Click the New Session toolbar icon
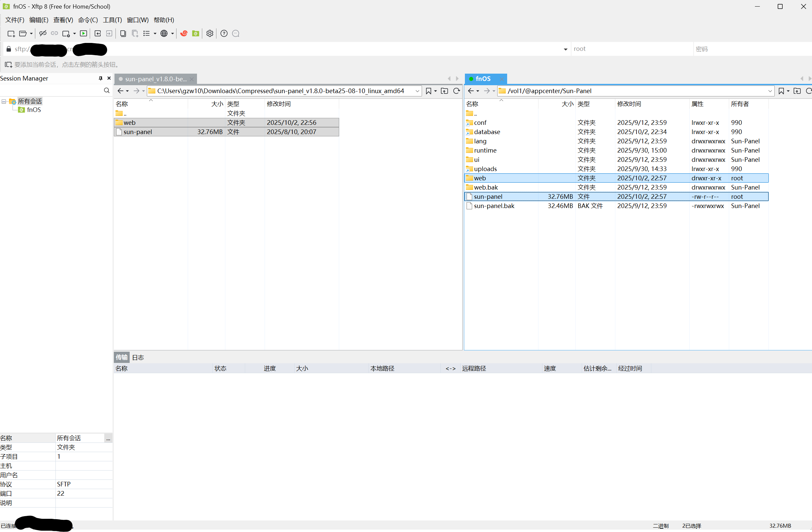 tap(11, 33)
